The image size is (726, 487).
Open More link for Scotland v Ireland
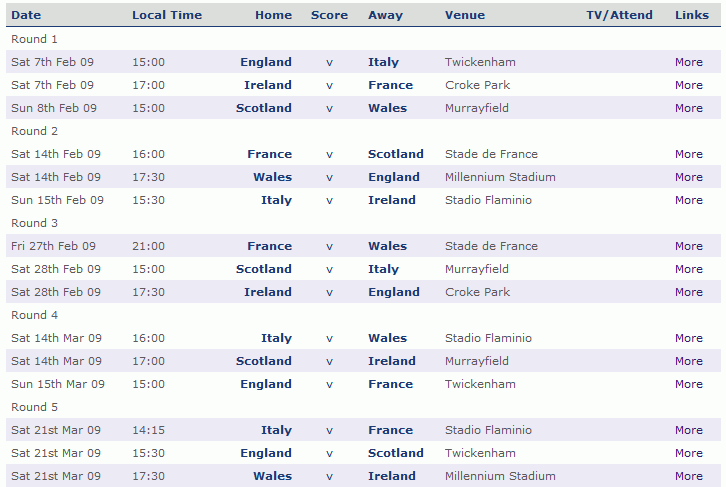tap(688, 361)
